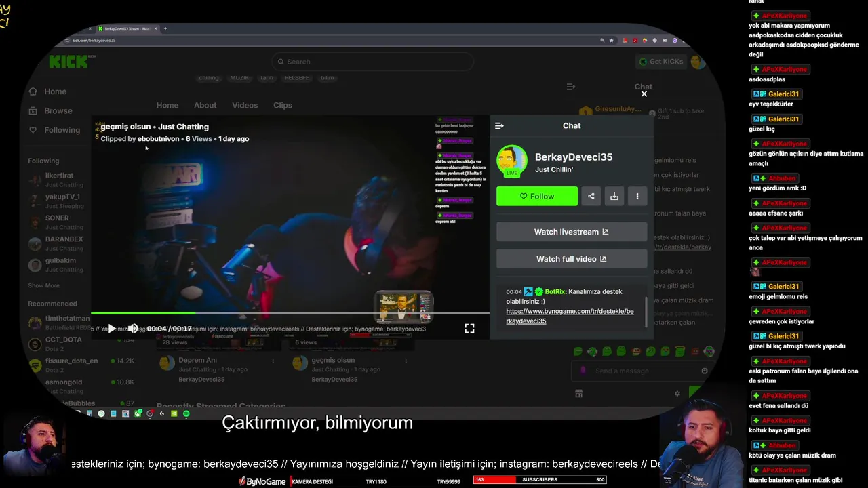
Task: Focus the Kick Search field
Action: tap(372, 62)
